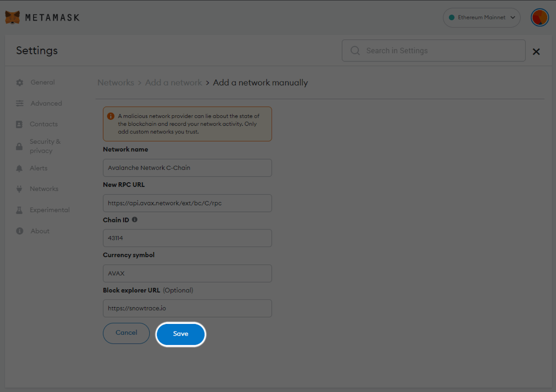
Task: Go back to Networks breadcrumb
Action: point(116,83)
